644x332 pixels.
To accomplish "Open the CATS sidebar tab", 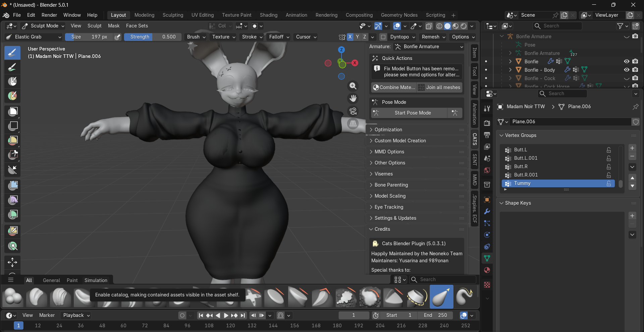I will coord(475,139).
